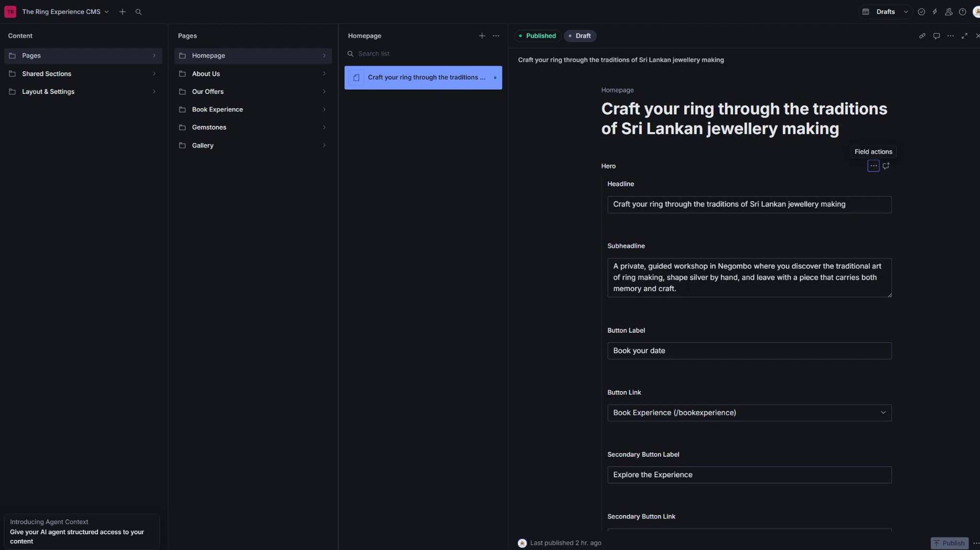Copy document link with the chain icon
Screen dimensions: 980x550
point(922,36)
